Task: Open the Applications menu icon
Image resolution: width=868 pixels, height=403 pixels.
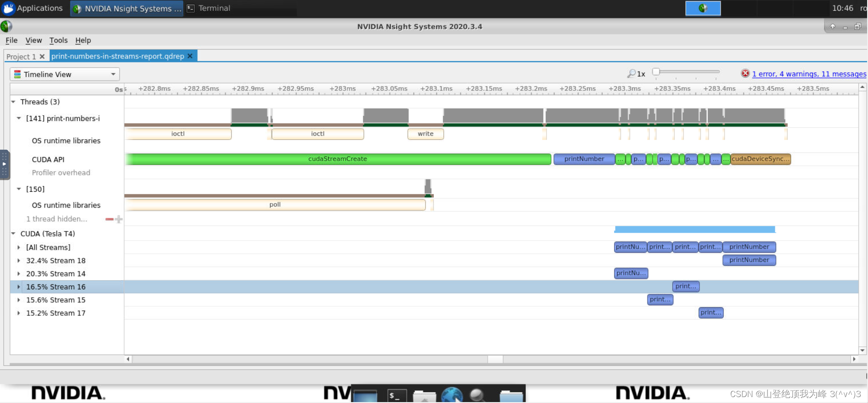Action: coord(8,8)
